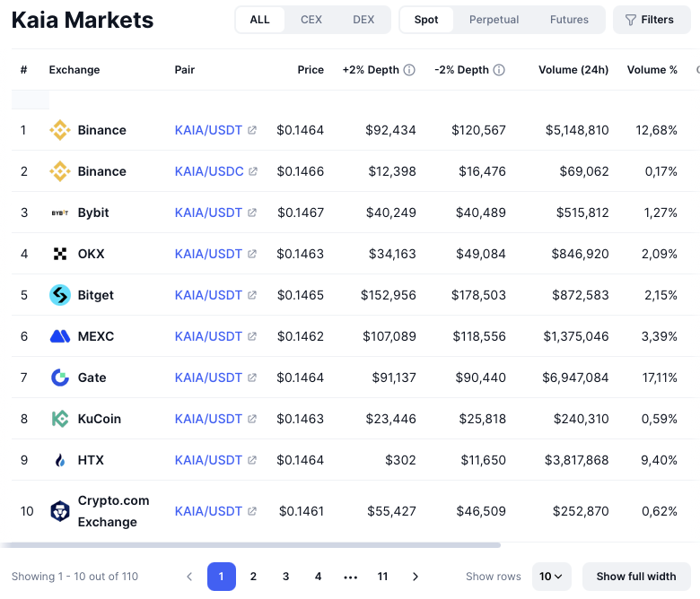Click the Bybit exchange logo
Screen dimensions: 700x599
coord(60,213)
